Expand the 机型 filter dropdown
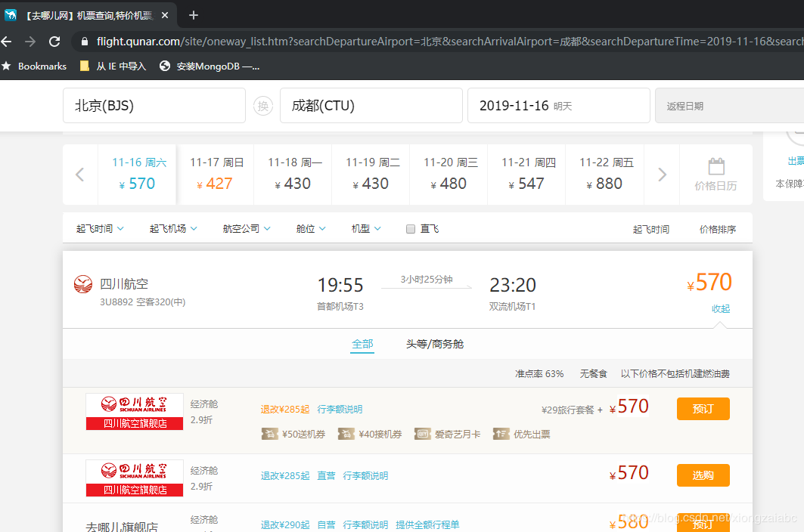804x532 pixels. pyautogui.click(x=366, y=228)
